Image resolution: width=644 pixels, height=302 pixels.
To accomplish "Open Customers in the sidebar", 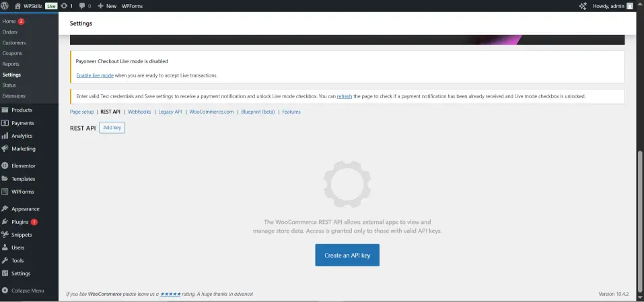I will point(14,42).
